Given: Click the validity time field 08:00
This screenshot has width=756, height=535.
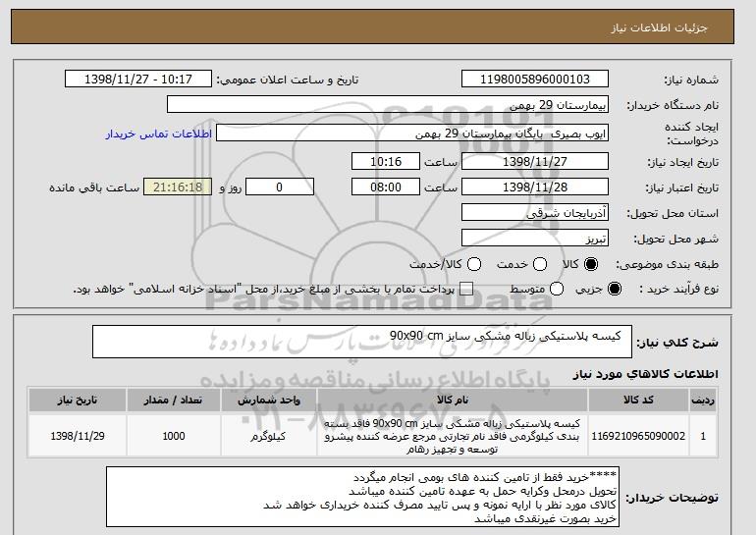Looking at the screenshot, I should (x=386, y=187).
